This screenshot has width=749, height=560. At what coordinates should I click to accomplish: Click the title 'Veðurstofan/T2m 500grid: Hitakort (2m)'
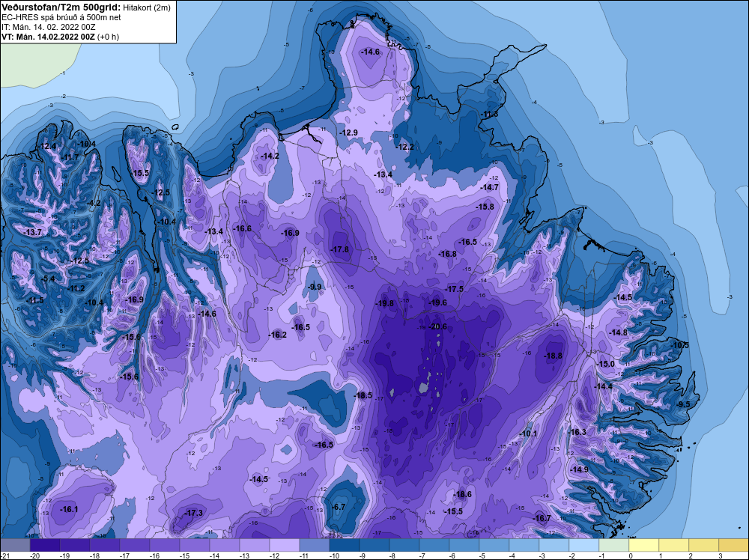click(x=85, y=7)
